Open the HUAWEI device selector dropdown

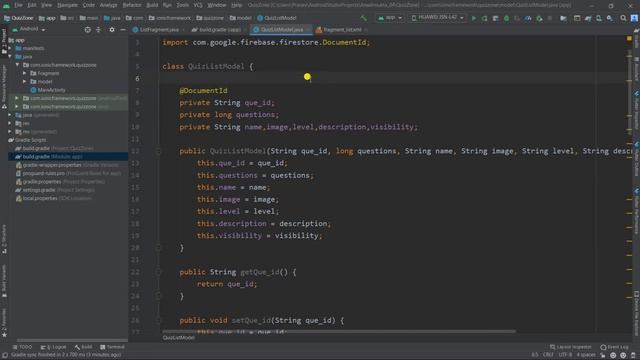point(437,18)
